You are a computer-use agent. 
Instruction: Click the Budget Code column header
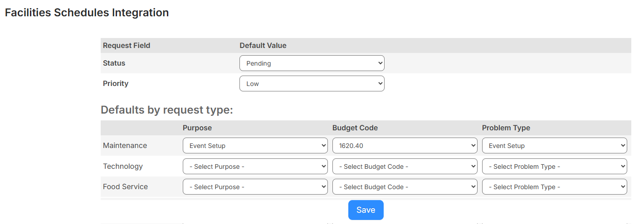(x=355, y=128)
